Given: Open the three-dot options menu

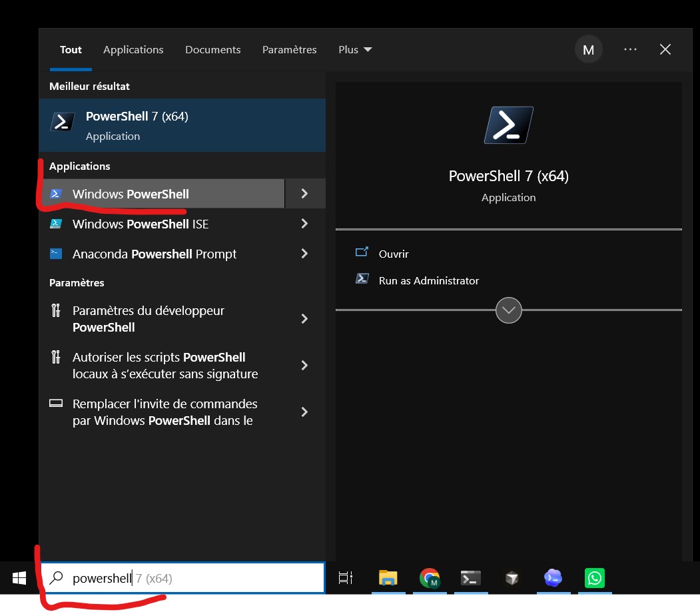Looking at the screenshot, I should (x=630, y=49).
